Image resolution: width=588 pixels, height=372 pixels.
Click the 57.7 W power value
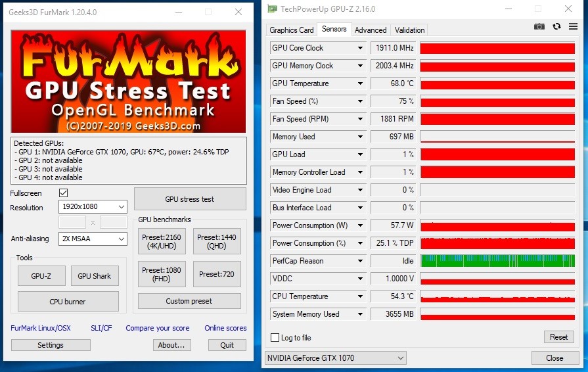tap(394, 225)
